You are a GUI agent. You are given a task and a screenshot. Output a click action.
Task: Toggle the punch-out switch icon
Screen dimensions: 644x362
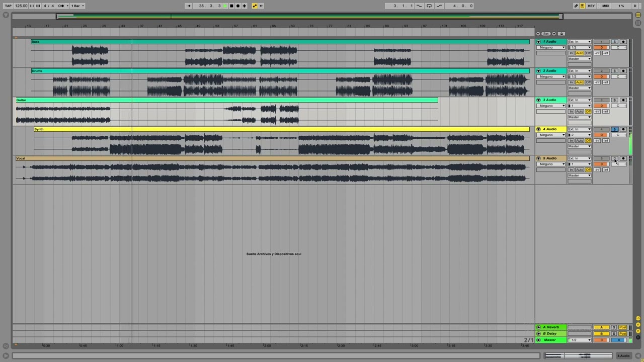[439, 6]
